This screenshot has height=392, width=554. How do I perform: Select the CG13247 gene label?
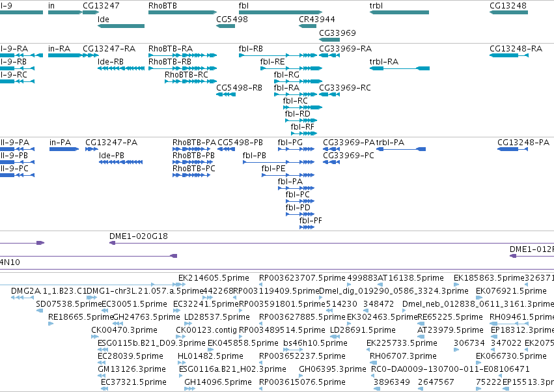coord(101,6)
